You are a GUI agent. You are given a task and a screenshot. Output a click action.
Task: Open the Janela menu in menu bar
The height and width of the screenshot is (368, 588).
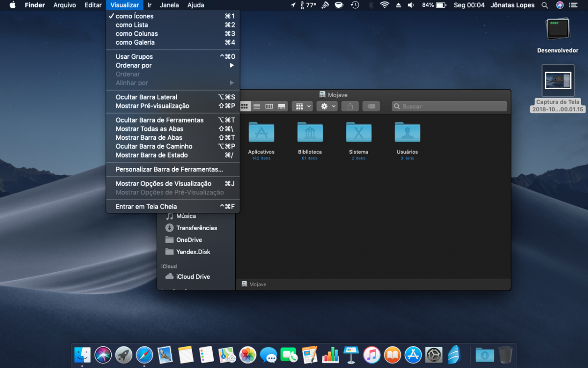click(x=170, y=5)
